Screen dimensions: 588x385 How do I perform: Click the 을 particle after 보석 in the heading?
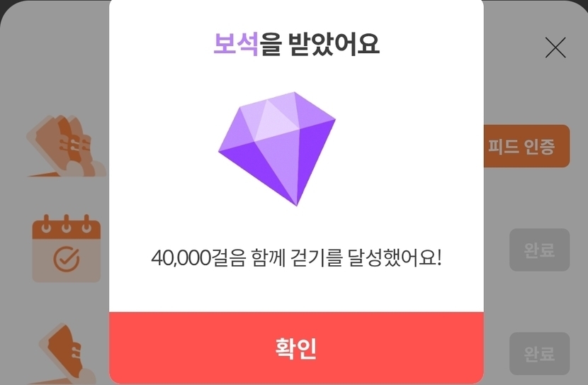271,44
